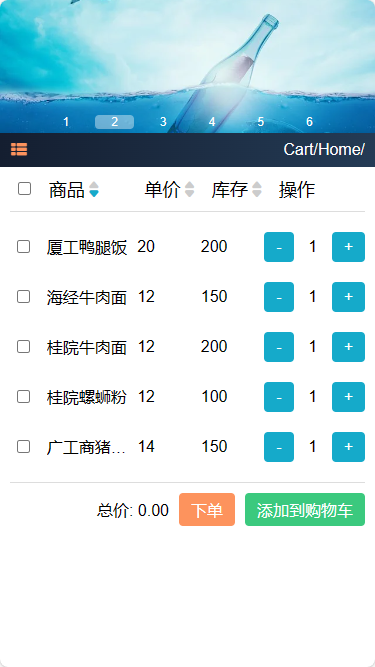Open the orange list menu icon
Screen dimensions: 375x667
(x=19, y=149)
